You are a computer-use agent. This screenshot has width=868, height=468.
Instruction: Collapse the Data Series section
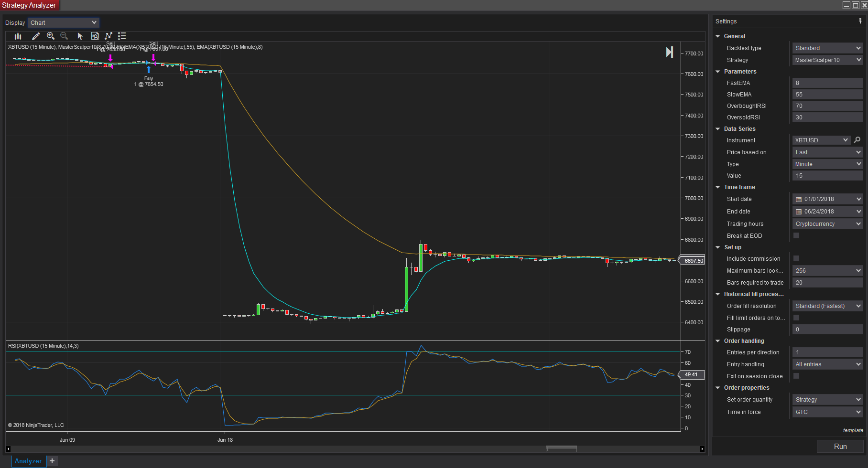[x=718, y=129]
